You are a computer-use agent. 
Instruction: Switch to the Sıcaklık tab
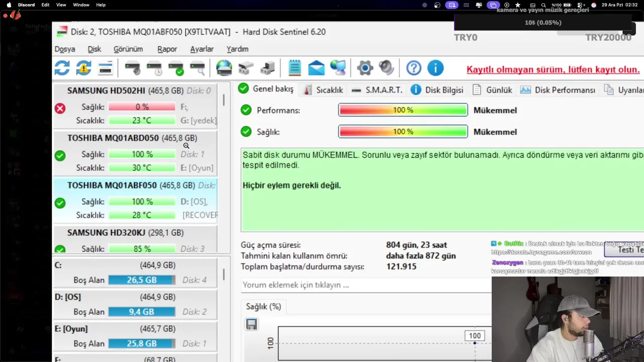pos(324,90)
